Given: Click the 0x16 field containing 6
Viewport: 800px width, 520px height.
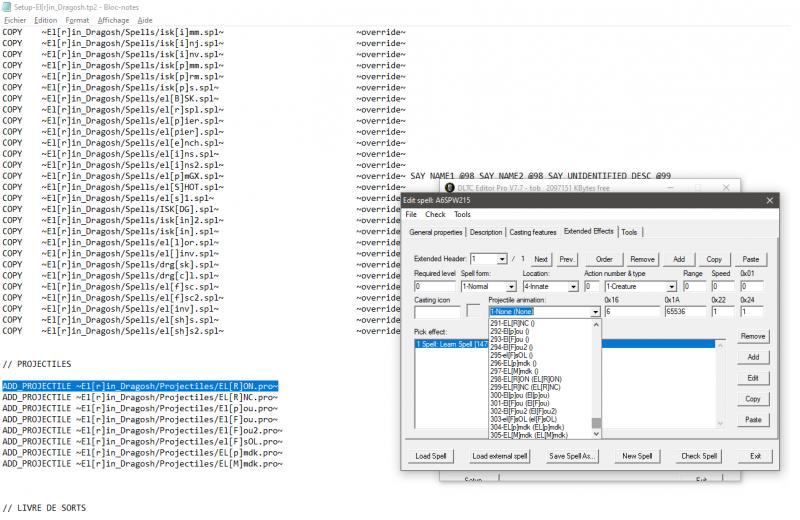Looking at the screenshot, I should pyautogui.click(x=631, y=312).
